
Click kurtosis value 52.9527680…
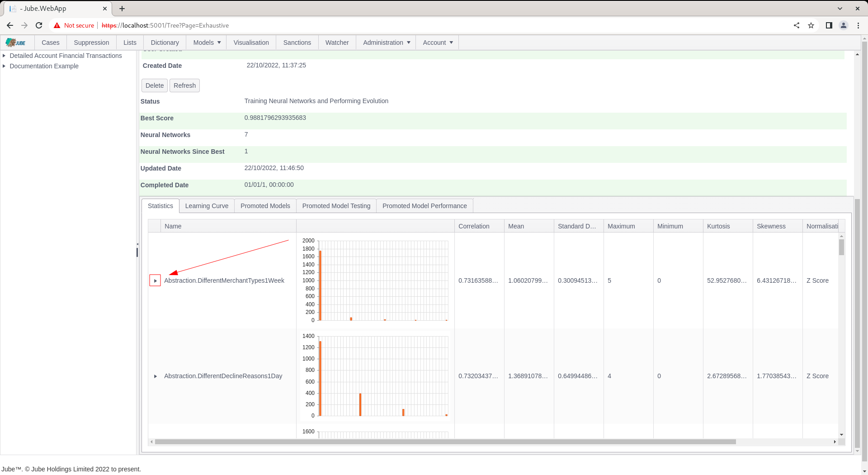727,280
